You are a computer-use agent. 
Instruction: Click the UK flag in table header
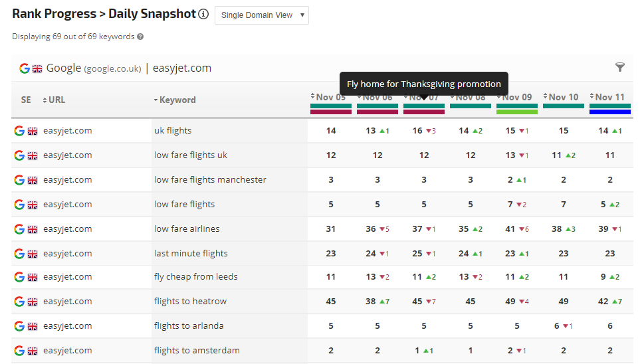(x=37, y=68)
